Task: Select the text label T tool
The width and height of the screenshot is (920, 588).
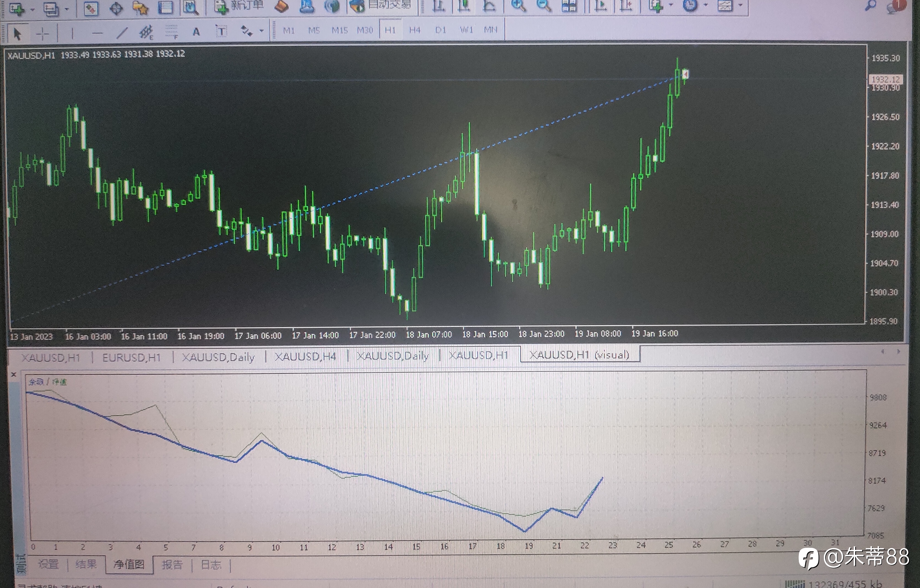Action: click(221, 31)
